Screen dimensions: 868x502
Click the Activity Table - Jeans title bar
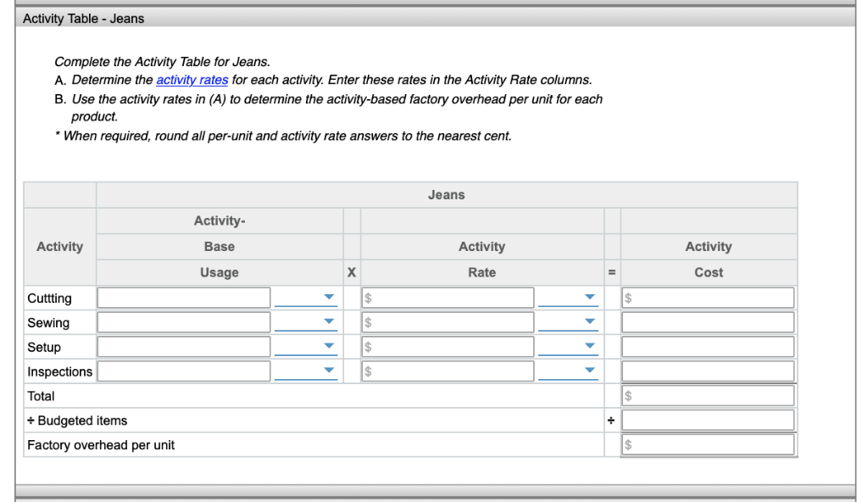(83, 18)
